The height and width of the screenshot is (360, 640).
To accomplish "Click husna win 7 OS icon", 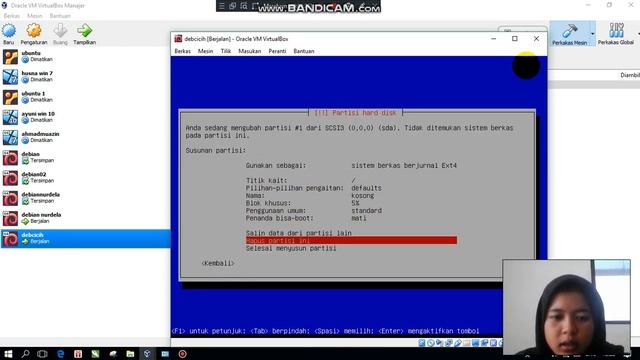I will [x=10, y=77].
